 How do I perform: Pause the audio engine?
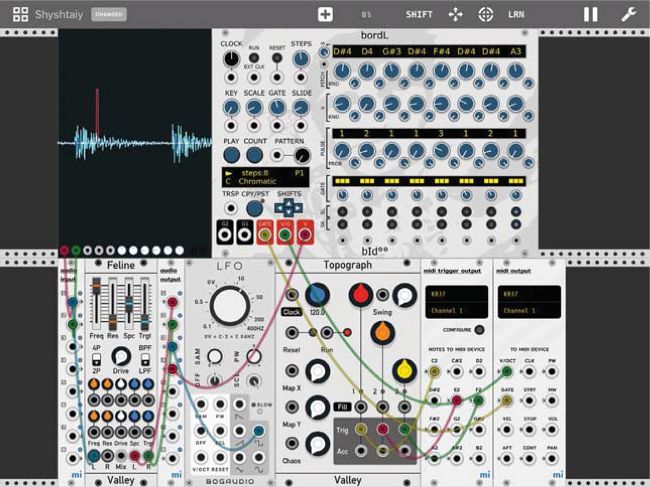click(591, 15)
